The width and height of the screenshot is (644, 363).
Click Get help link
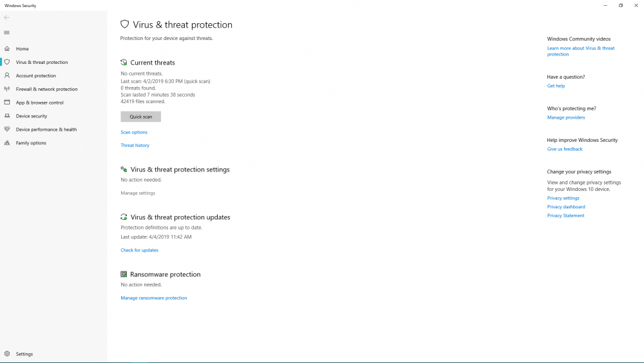click(x=556, y=86)
